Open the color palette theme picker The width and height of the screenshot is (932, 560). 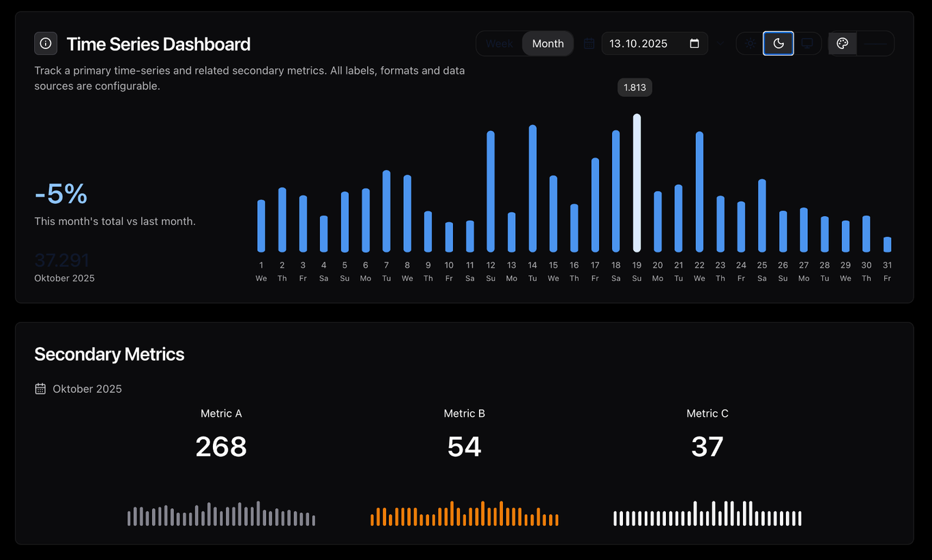(843, 44)
